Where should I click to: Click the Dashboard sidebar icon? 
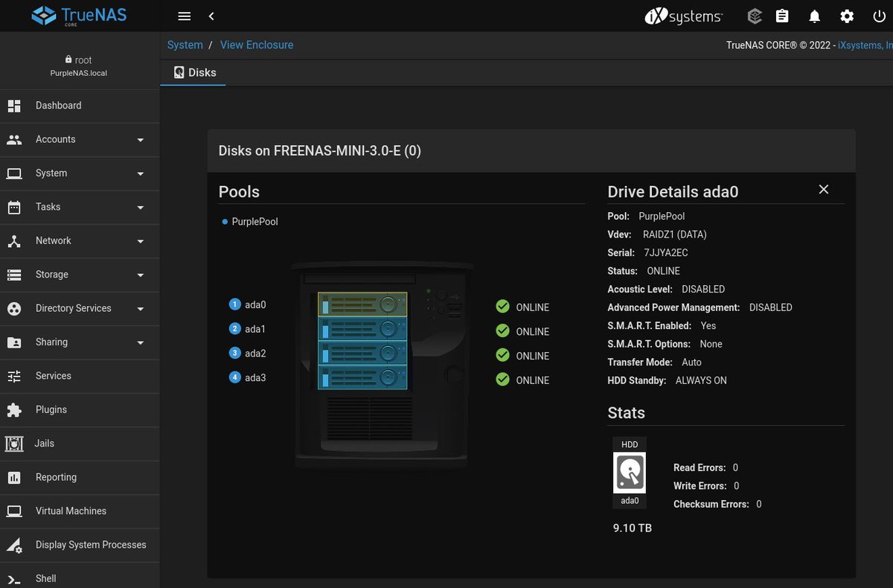[x=14, y=106]
